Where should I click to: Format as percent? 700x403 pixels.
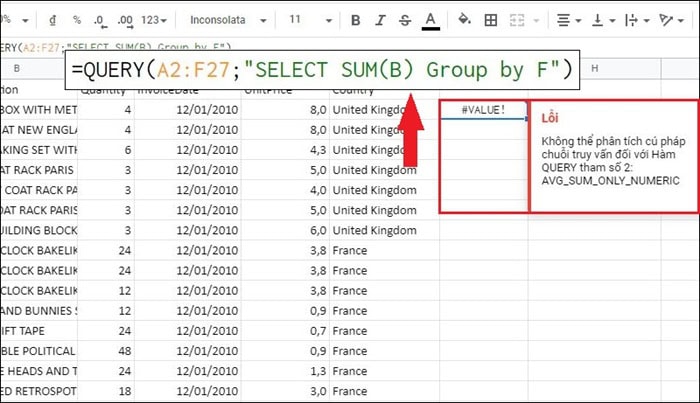[77, 20]
